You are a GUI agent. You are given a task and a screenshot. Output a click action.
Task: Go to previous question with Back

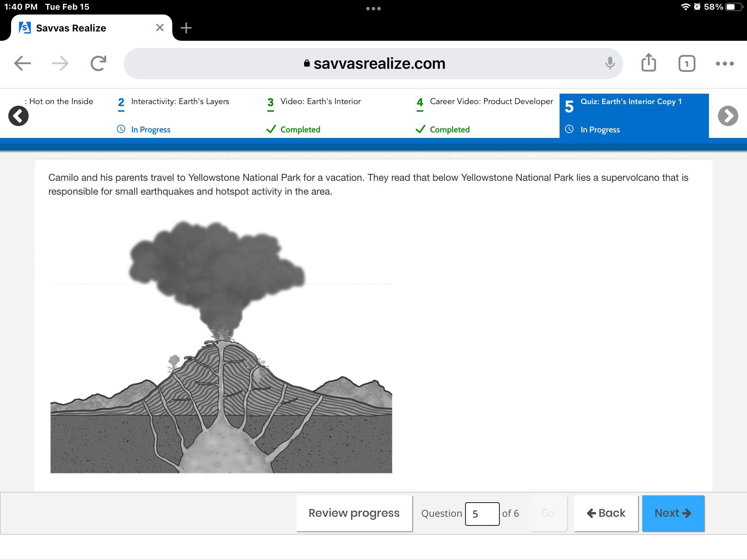(x=606, y=513)
